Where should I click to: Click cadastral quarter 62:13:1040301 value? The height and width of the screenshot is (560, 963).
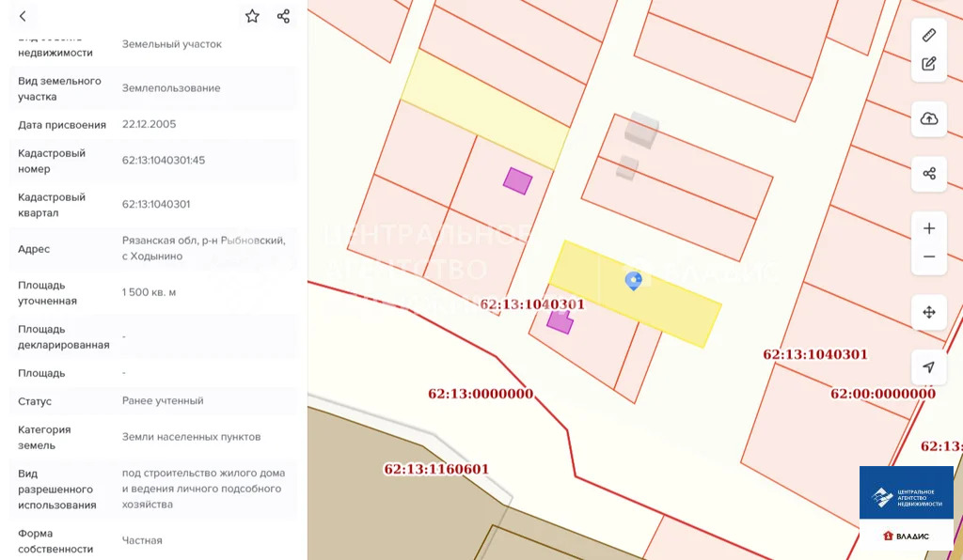(x=156, y=204)
